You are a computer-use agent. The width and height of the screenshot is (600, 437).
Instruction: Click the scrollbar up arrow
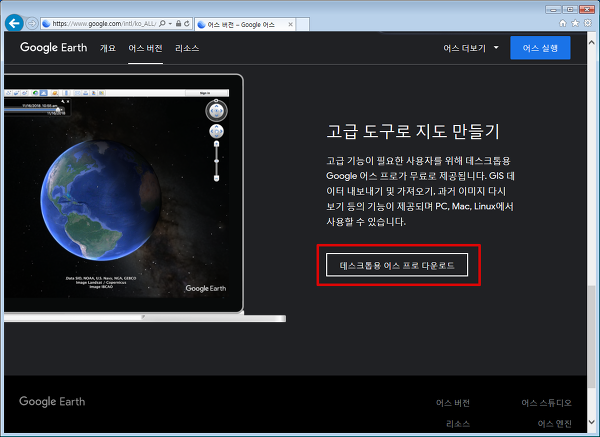click(x=592, y=43)
